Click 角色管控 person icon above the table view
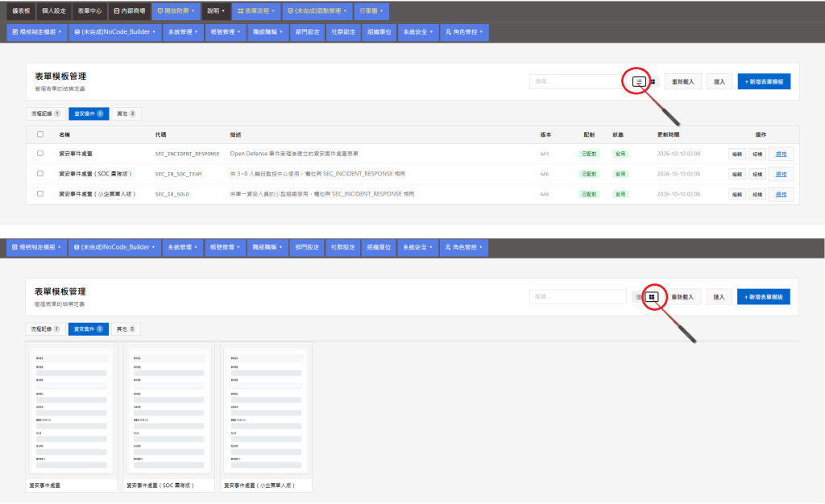Viewport: 825px width, 504px height. 448,32
